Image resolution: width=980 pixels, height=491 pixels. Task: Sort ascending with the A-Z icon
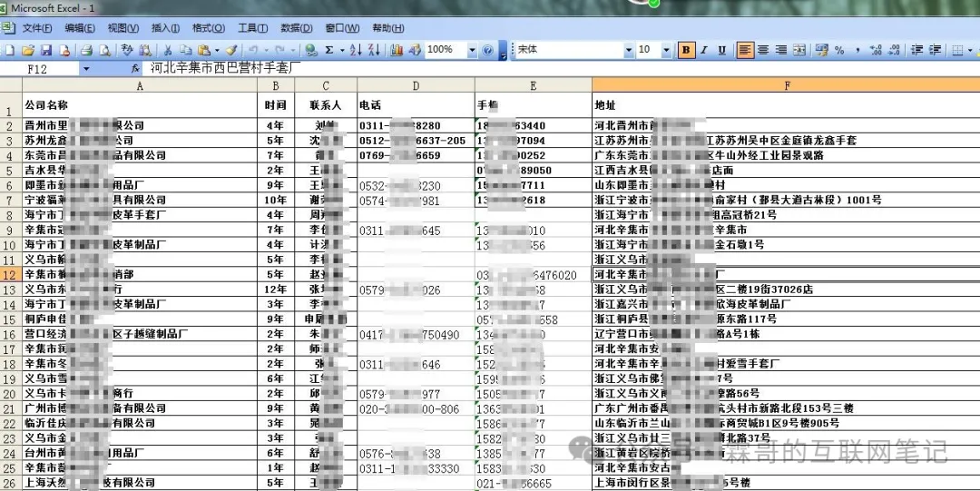354,50
